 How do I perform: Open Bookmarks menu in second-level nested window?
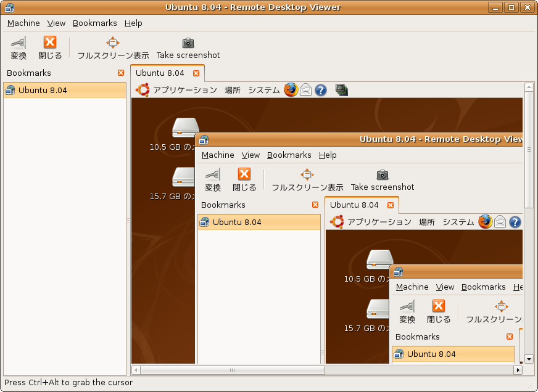pos(289,155)
